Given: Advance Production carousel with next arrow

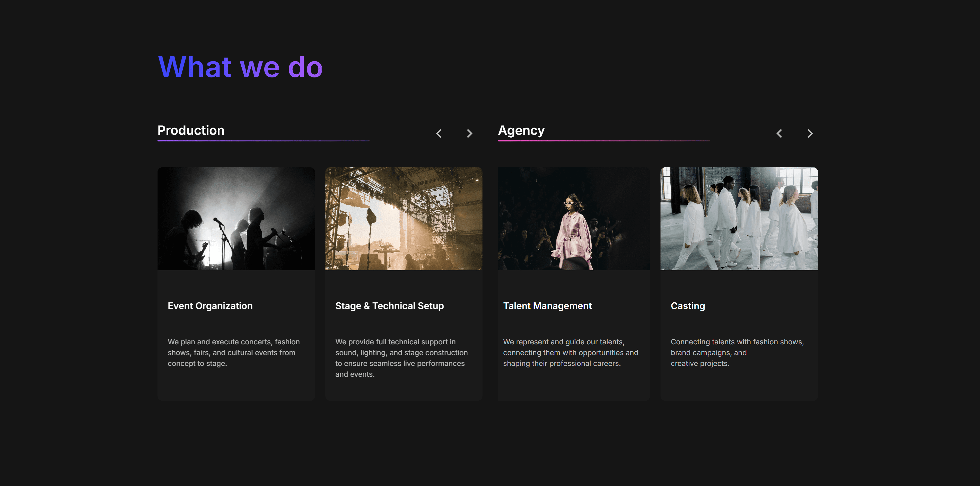Looking at the screenshot, I should click(469, 133).
